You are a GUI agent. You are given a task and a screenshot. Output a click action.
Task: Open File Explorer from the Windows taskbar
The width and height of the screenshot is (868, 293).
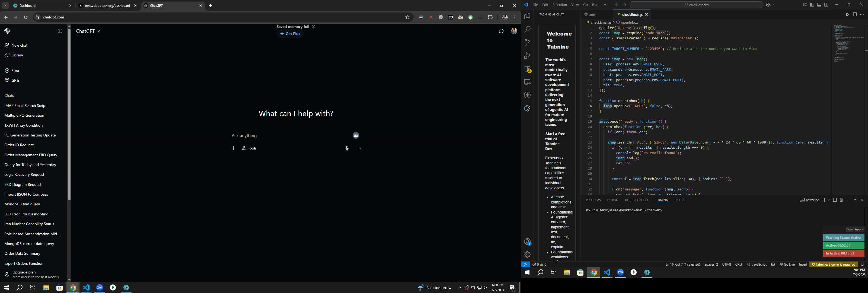click(x=46, y=288)
